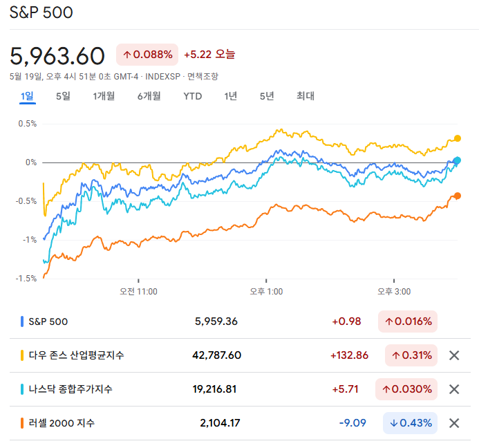Click the ↑0.030% Nasdaq badge
479x448 pixels.
click(406, 389)
